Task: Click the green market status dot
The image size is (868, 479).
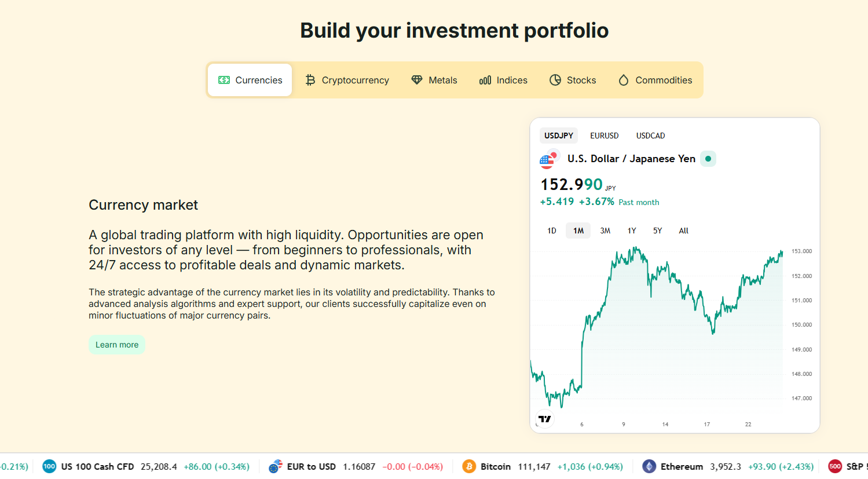Action: pyautogui.click(x=708, y=159)
